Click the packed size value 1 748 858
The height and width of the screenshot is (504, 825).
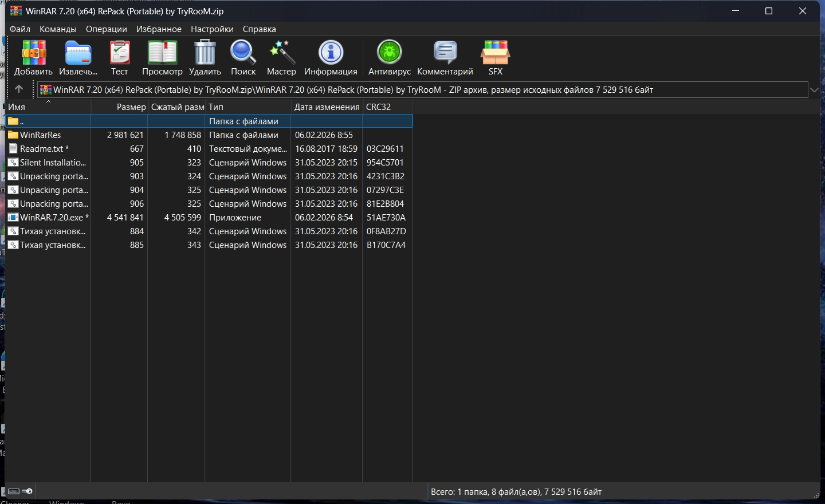pos(183,135)
